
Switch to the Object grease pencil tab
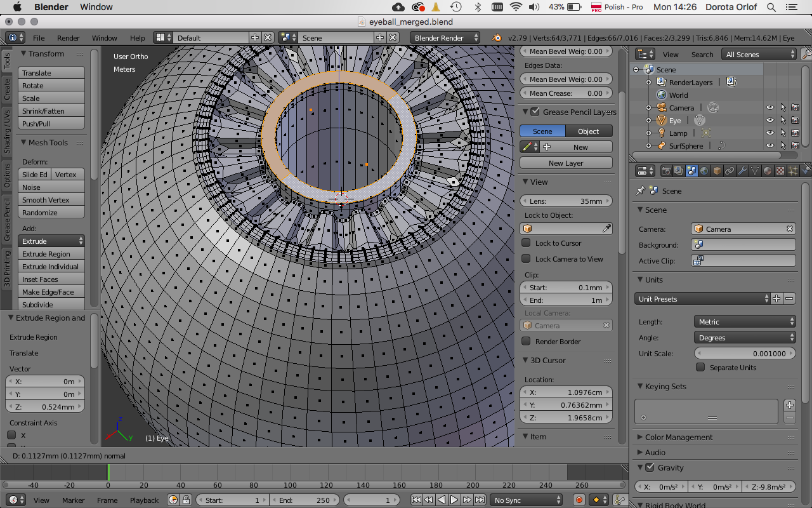(x=588, y=131)
